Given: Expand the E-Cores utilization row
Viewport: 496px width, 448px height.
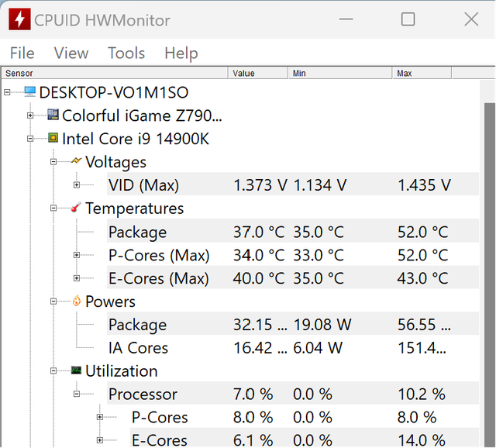Looking at the screenshot, I should click(x=100, y=440).
